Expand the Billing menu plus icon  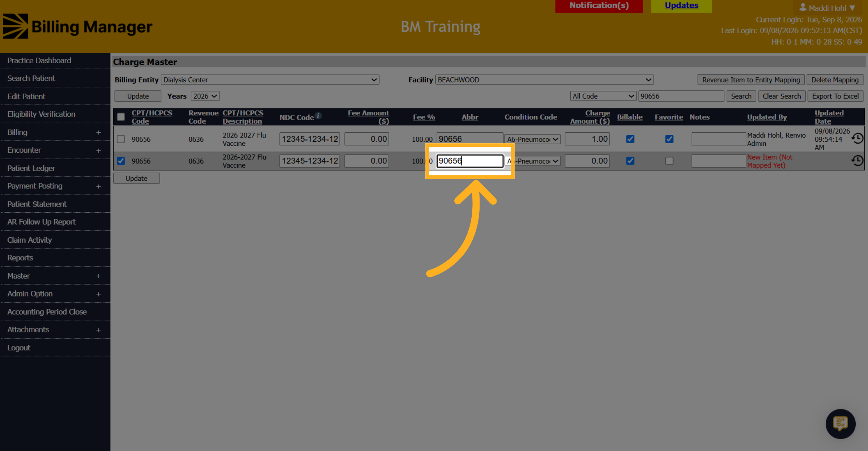pyautogui.click(x=98, y=132)
